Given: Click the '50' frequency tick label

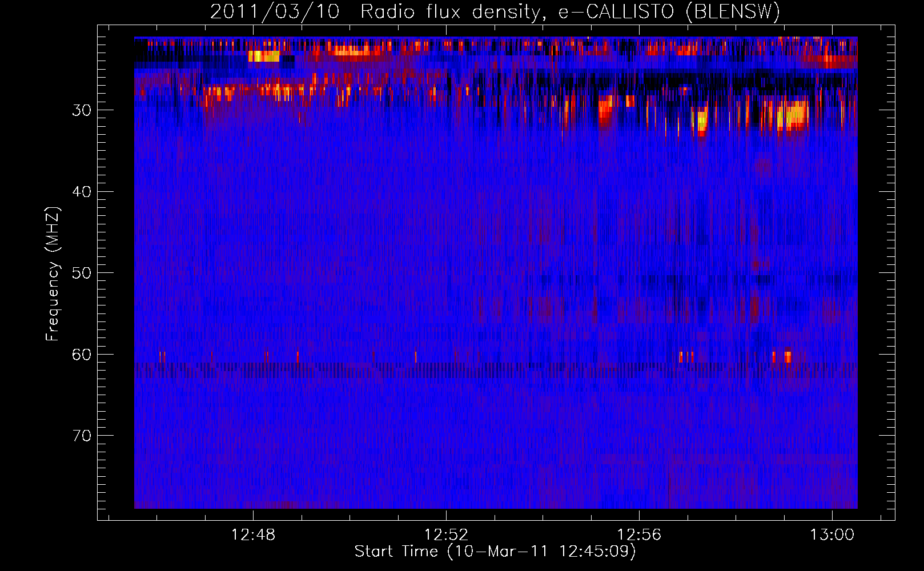Looking at the screenshot, I should tap(82, 273).
